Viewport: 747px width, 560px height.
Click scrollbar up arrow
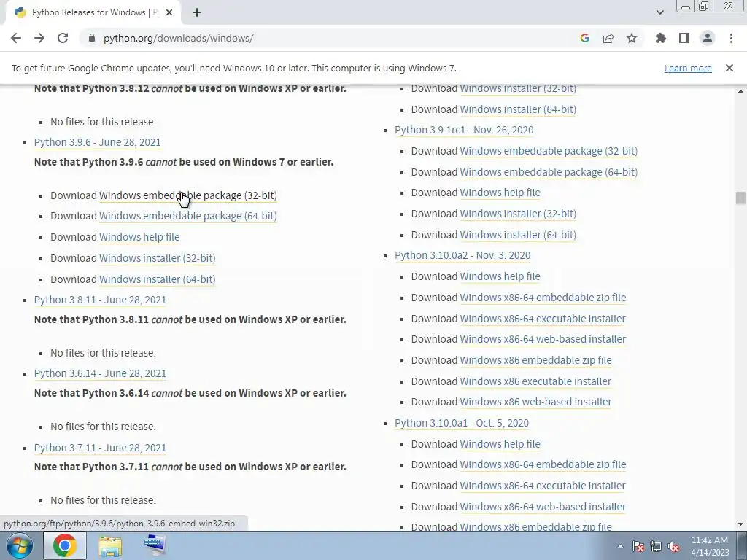740,90
